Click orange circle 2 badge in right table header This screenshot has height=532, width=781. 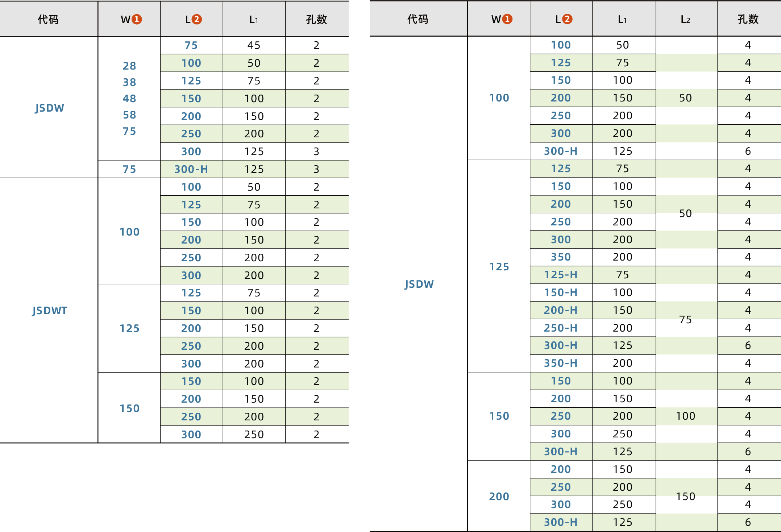coord(567,19)
